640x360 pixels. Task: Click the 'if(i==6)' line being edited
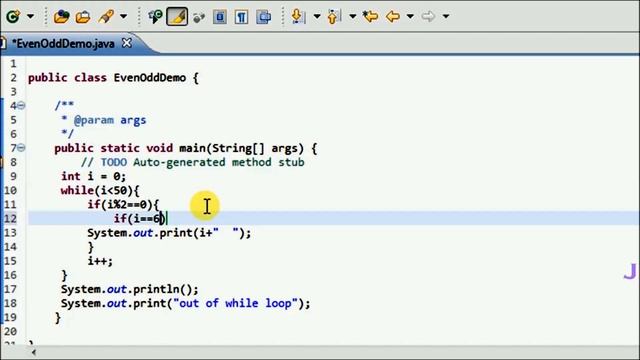139,218
